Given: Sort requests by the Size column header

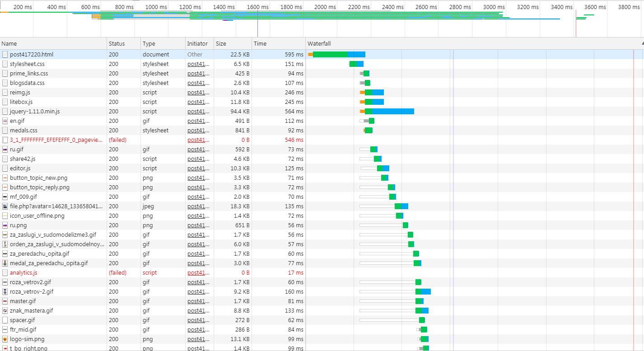Looking at the screenshot, I should [233, 43].
